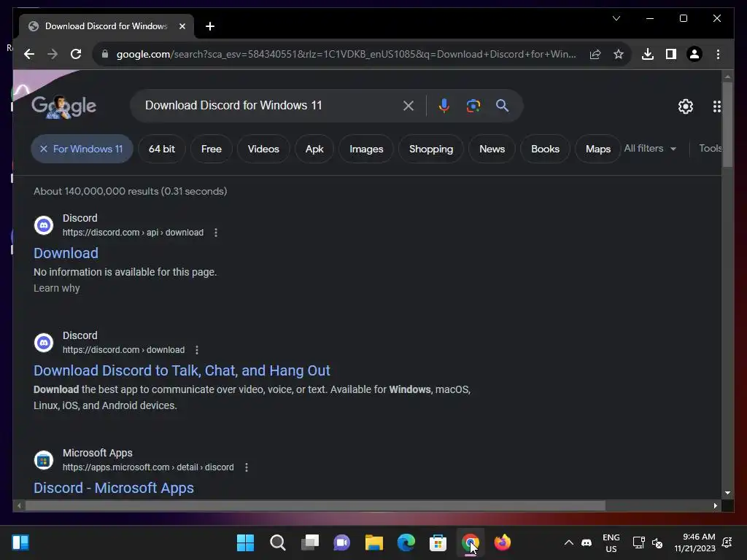Screen dimensions: 747x560
Task: Open the tab search chevron
Action: tap(616, 18)
